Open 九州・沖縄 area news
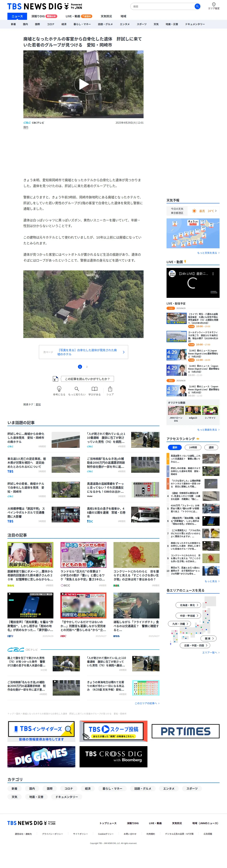The width and height of the screenshot is (227, 868). click(179, 624)
